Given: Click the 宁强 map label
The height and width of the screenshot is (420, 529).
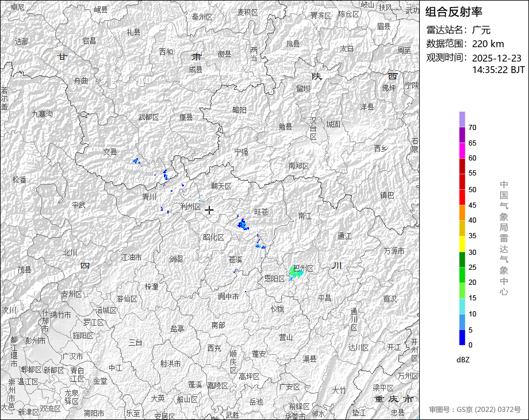Looking at the screenshot, I should (x=241, y=152).
